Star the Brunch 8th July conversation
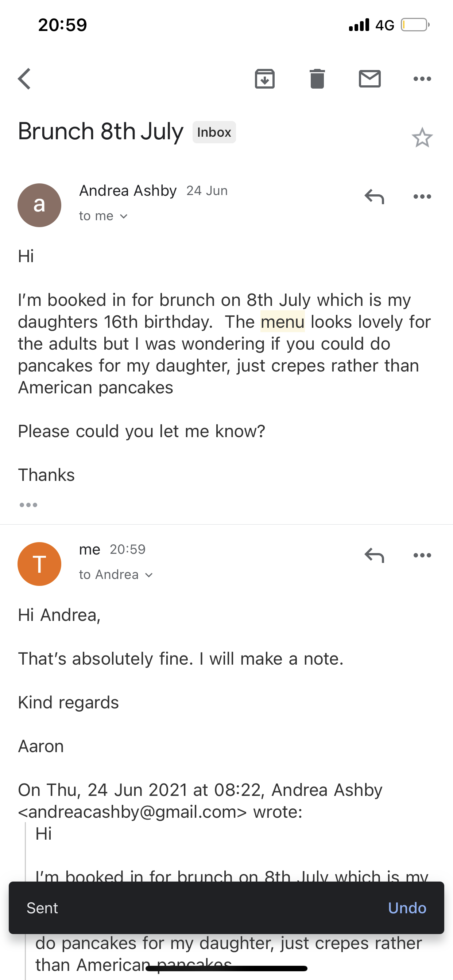 pos(422,137)
